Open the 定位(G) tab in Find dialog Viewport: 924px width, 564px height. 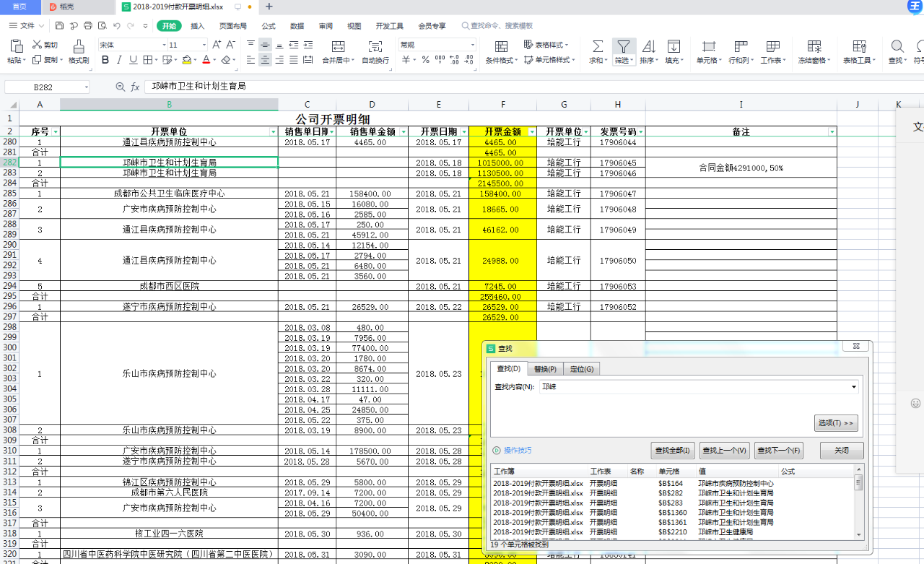tap(582, 369)
